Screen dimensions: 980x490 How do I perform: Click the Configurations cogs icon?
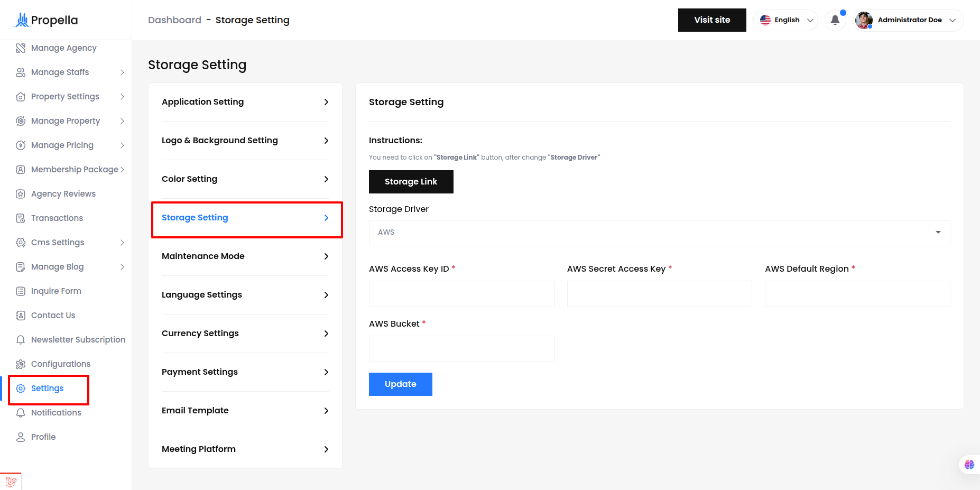[x=21, y=364]
